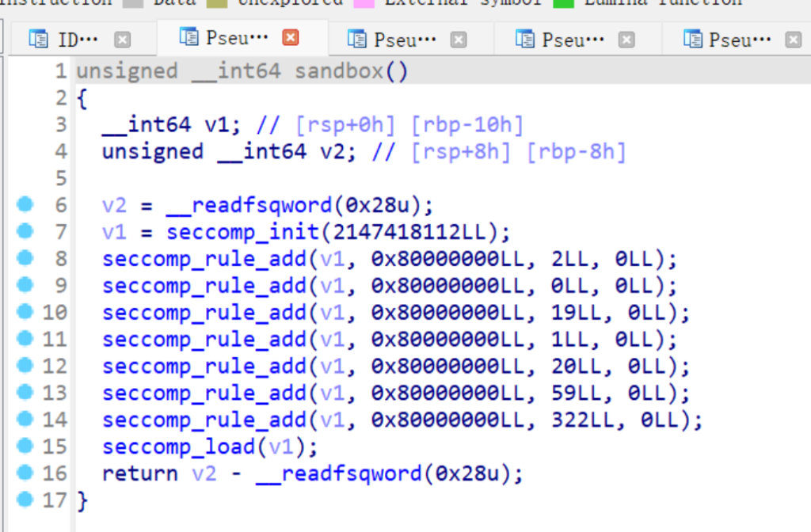Click the blue dot beside line 16 return
The height and width of the screenshot is (532, 811).
(26, 473)
